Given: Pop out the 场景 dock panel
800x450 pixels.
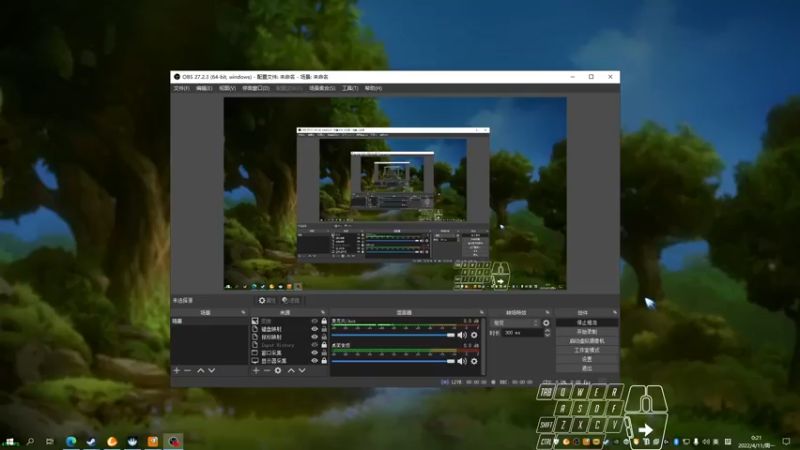Looking at the screenshot, I should tap(243, 312).
